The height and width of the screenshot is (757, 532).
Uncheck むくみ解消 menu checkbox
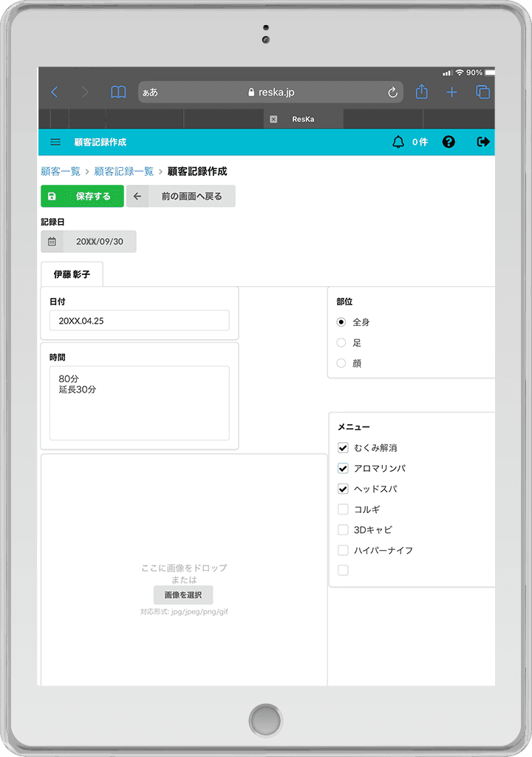343,447
